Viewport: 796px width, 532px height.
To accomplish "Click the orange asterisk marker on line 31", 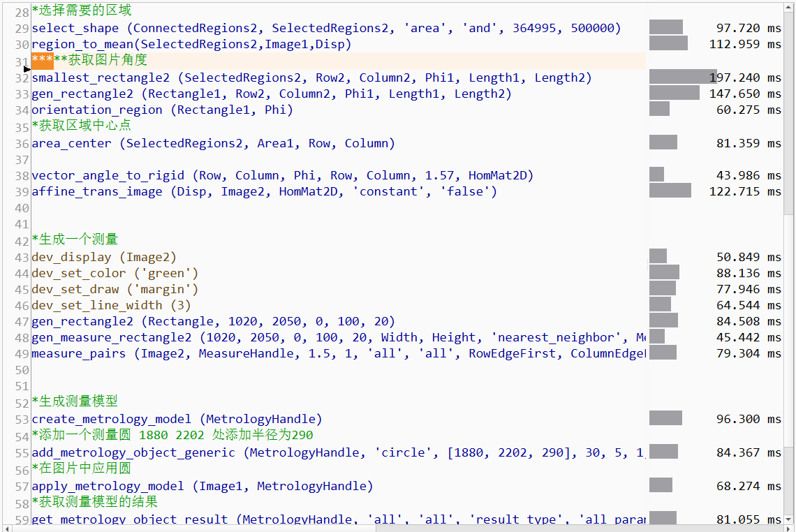I will click(x=42, y=60).
